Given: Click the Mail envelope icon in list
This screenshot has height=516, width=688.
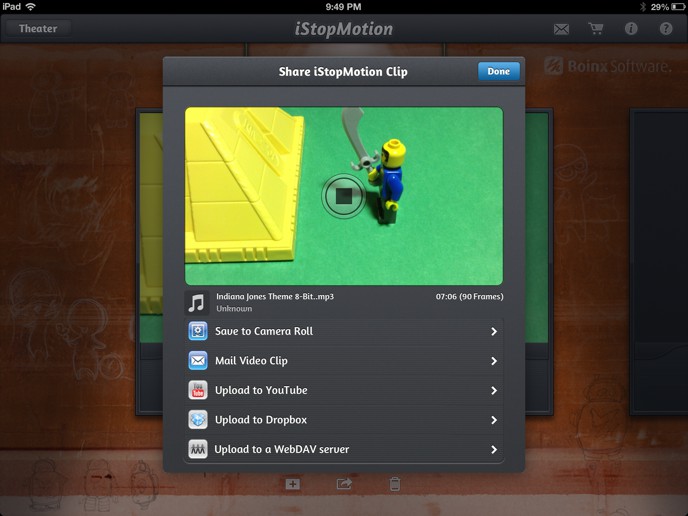Looking at the screenshot, I should click(x=198, y=361).
